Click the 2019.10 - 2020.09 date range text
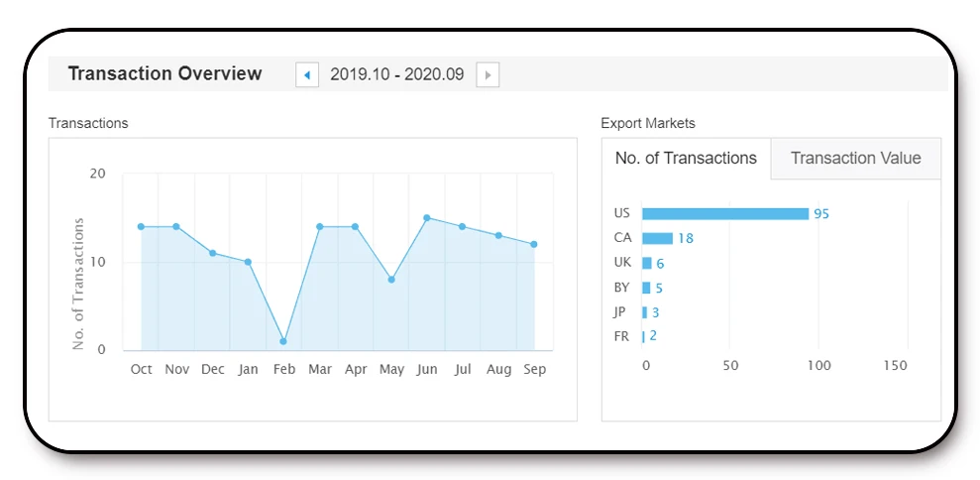 (x=396, y=74)
